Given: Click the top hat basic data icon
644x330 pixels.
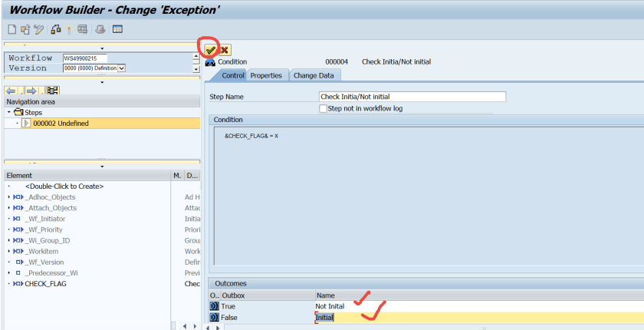Looking at the screenshot, I should (100, 29).
